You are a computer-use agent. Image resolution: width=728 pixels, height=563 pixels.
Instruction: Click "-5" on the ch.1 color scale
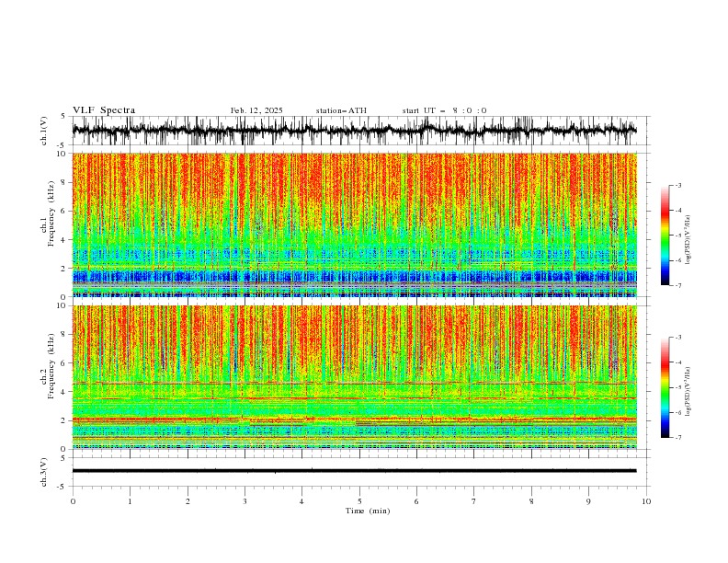(x=677, y=236)
